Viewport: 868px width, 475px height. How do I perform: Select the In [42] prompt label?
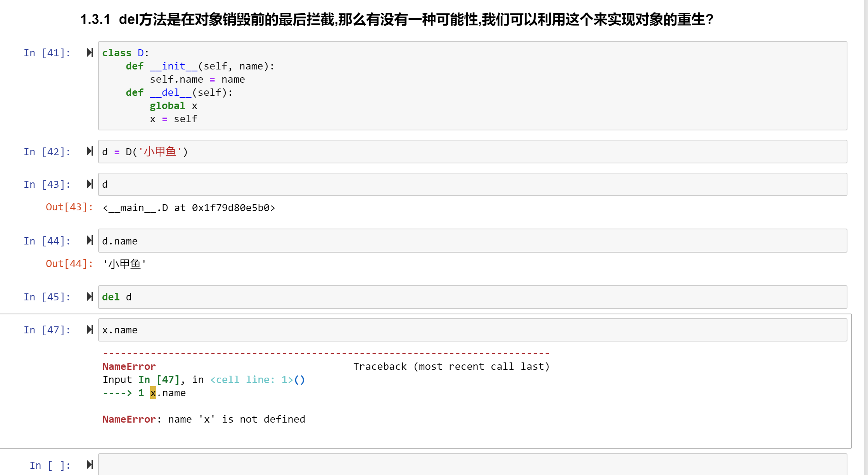pyautogui.click(x=47, y=152)
